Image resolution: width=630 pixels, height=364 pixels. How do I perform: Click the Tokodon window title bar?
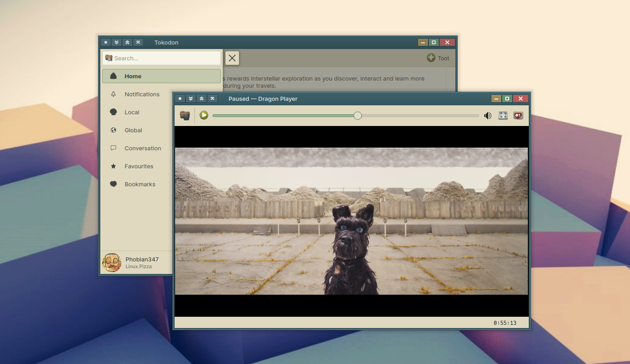pyautogui.click(x=278, y=42)
